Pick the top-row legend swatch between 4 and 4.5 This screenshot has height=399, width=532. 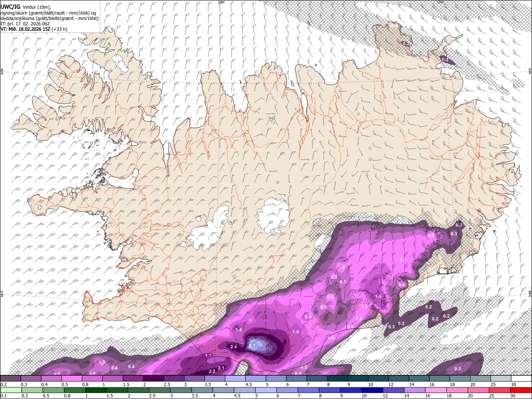click(x=236, y=379)
